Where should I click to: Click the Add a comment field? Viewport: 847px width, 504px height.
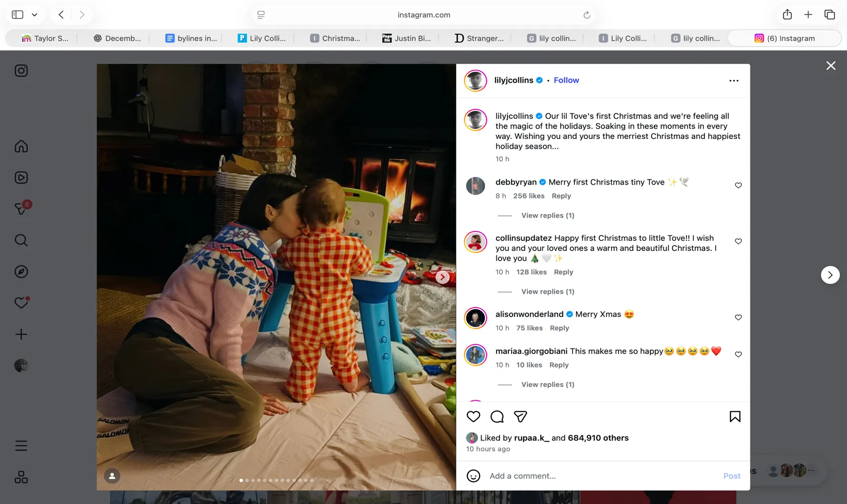(x=600, y=476)
